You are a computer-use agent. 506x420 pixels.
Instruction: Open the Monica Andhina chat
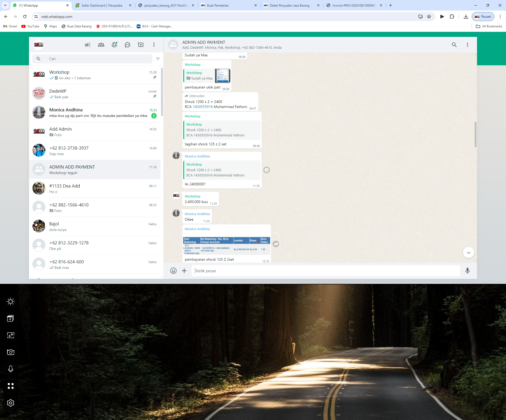(95, 113)
